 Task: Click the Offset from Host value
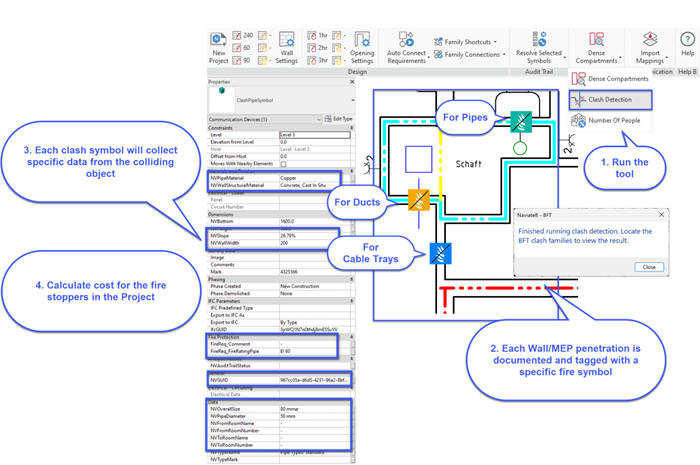[x=315, y=156]
